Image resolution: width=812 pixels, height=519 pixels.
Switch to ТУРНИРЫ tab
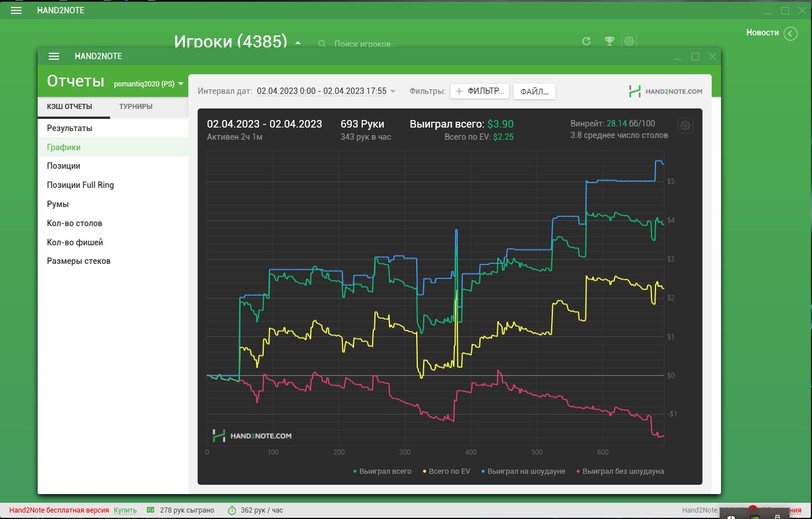click(136, 107)
